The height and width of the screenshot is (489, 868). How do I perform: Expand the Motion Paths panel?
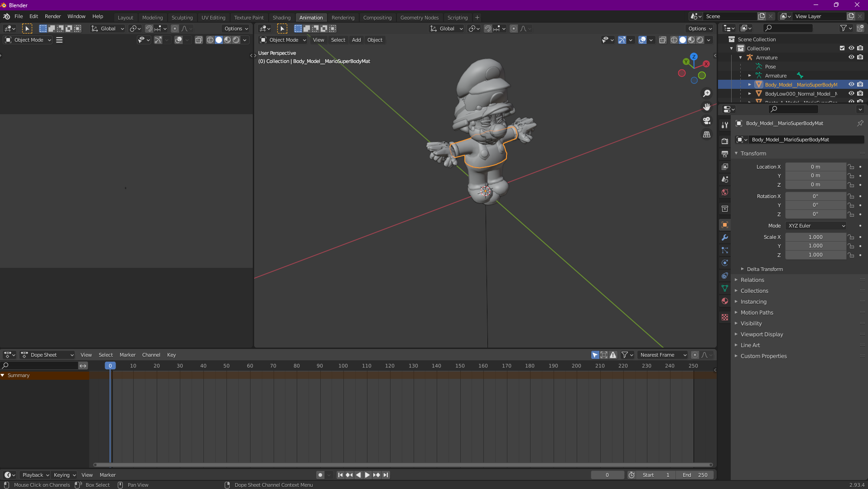pyautogui.click(x=757, y=313)
